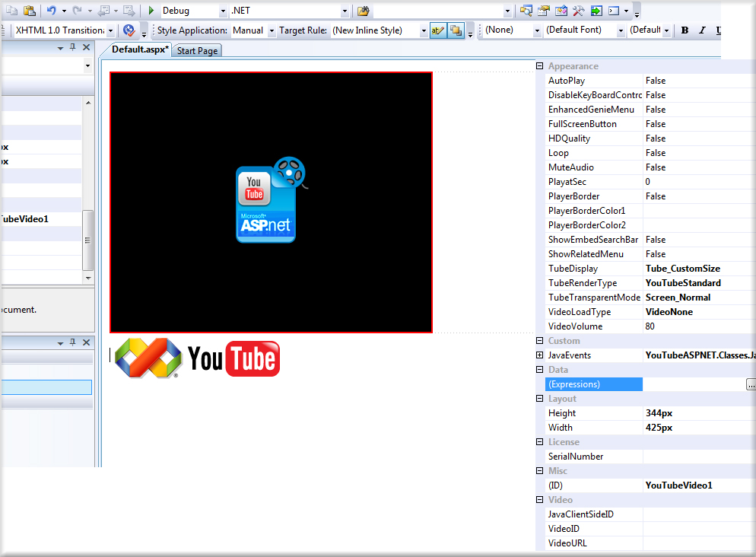Click the VideoID value field
Screen dimensions: 756x557
coord(699,529)
